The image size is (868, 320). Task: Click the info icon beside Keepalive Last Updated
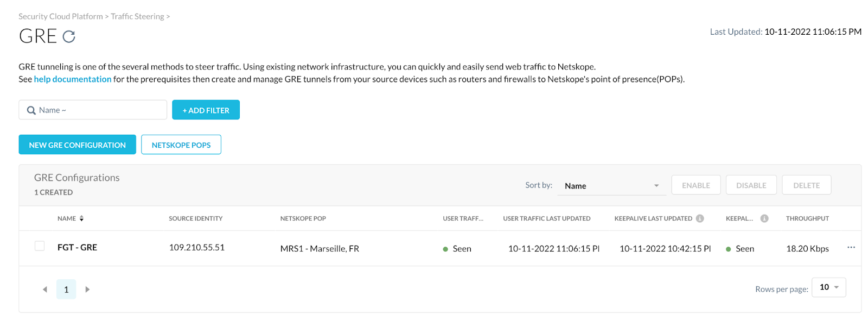click(700, 218)
